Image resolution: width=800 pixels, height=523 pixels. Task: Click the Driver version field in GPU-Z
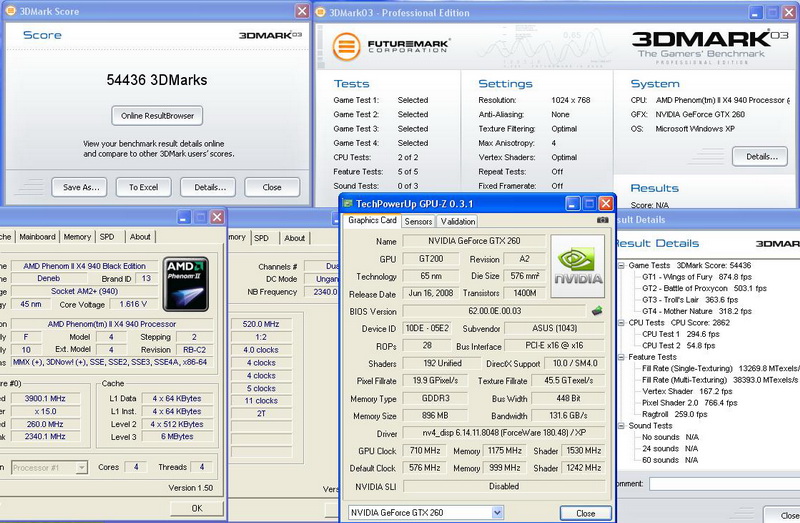point(504,433)
